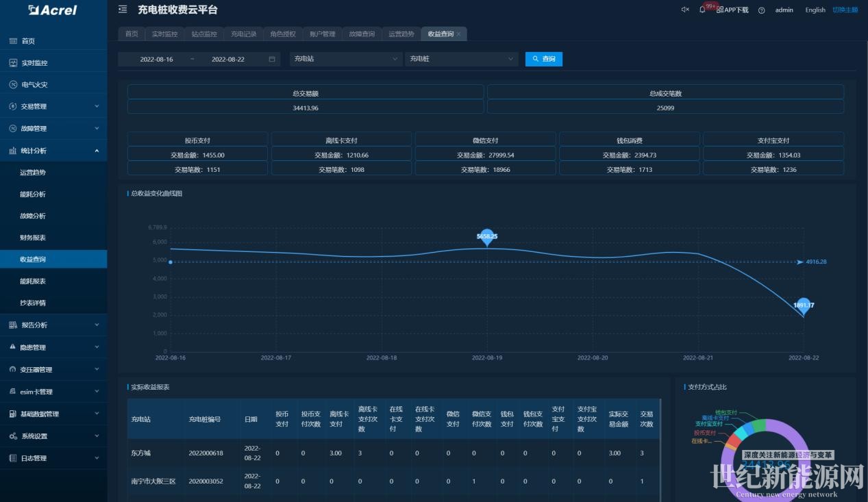The width and height of the screenshot is (868, 502).
Task: Click the APP下载 QR code icon
Action: click(720, 10)
